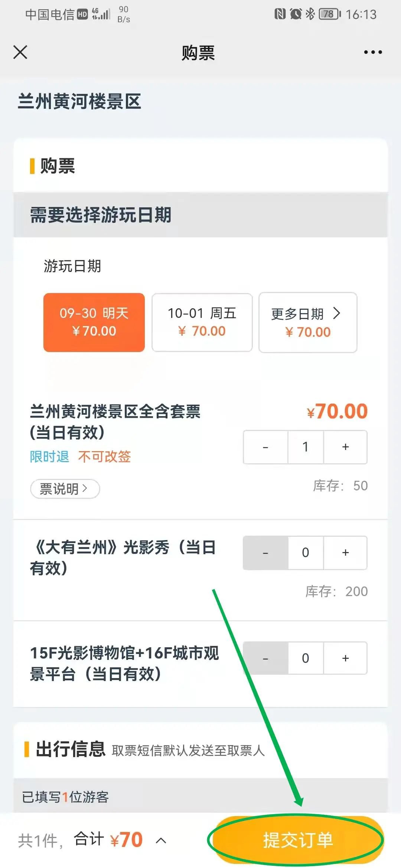This screenshot has height=868, width=401.
Task: Decrease the 全含套票 ticket quantity
Action: (x=265, y=447)
